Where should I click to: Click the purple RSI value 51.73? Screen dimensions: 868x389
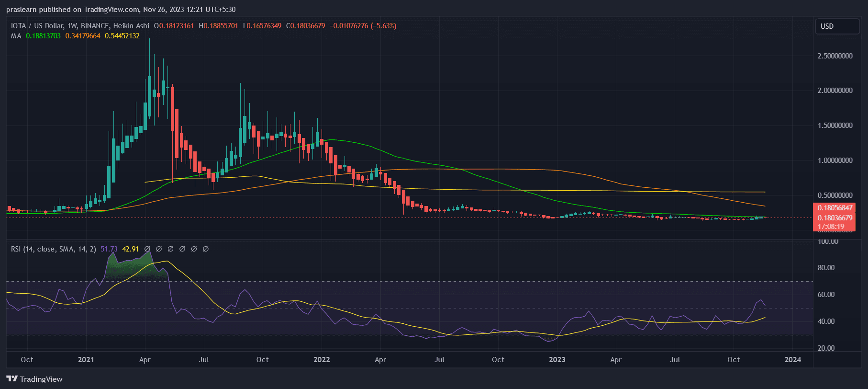[109, 249]
